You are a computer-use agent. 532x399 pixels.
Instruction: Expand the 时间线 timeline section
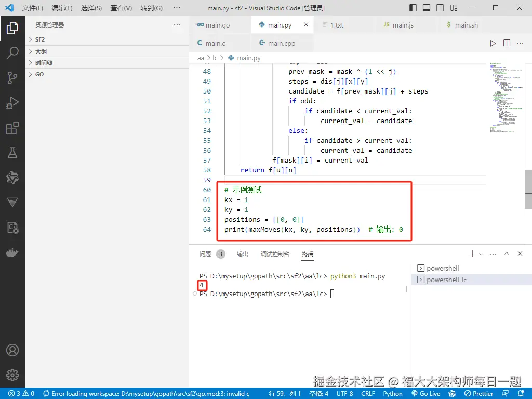click(x=107, y=63)
